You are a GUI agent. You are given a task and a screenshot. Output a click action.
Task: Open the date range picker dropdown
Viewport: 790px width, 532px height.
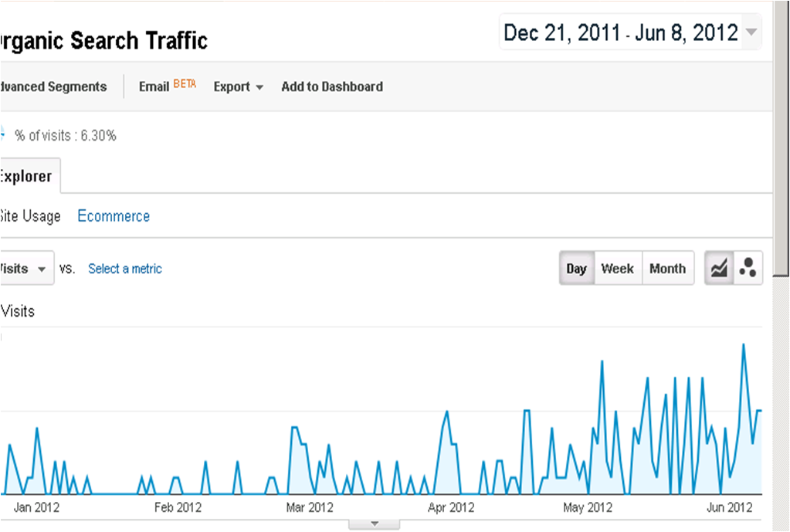750,32
